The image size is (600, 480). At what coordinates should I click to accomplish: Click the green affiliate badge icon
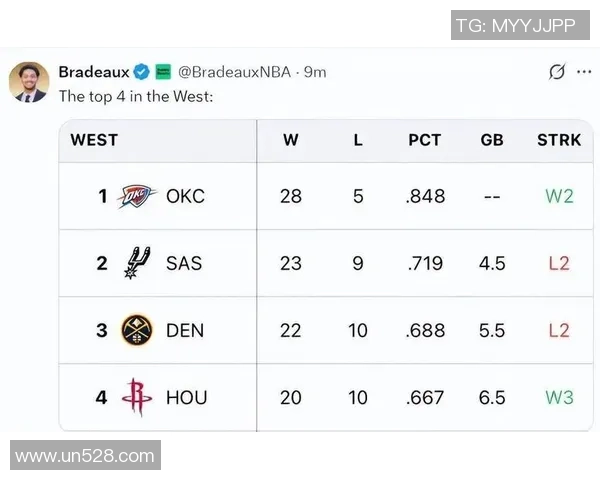[x=163, y=72]
